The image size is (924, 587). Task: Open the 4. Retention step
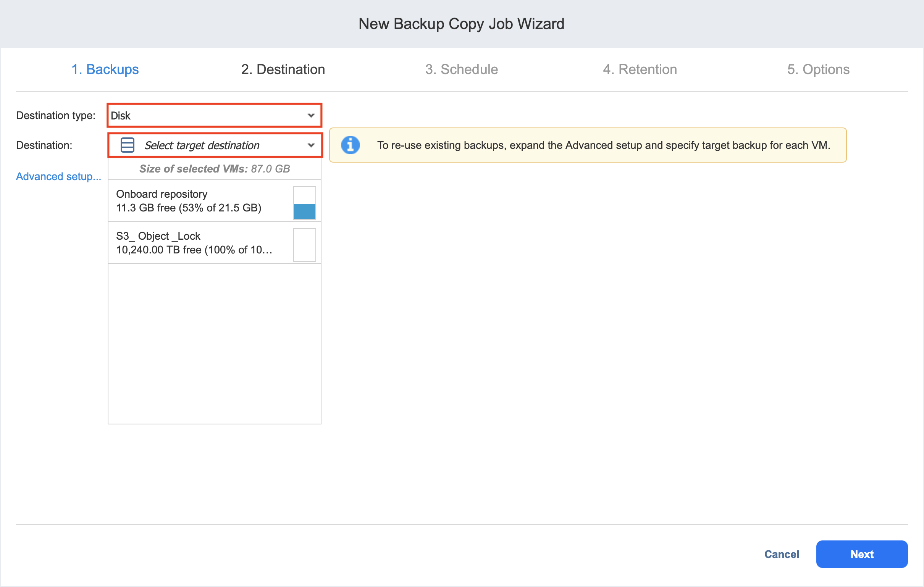pyautogui.click(x=640, y=69)
